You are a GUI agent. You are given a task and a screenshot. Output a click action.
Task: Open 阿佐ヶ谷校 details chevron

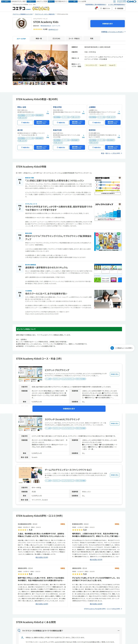pyautogui.click(x=48, y=112)
